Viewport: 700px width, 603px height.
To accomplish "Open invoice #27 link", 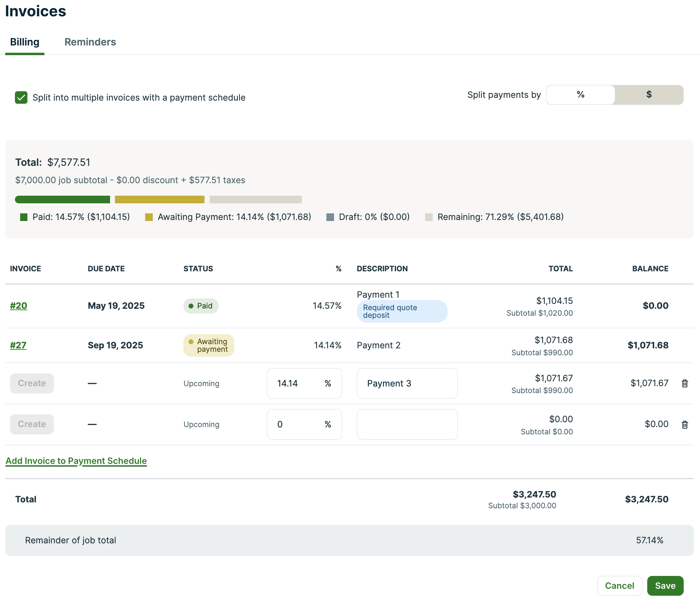I will 18,345.
